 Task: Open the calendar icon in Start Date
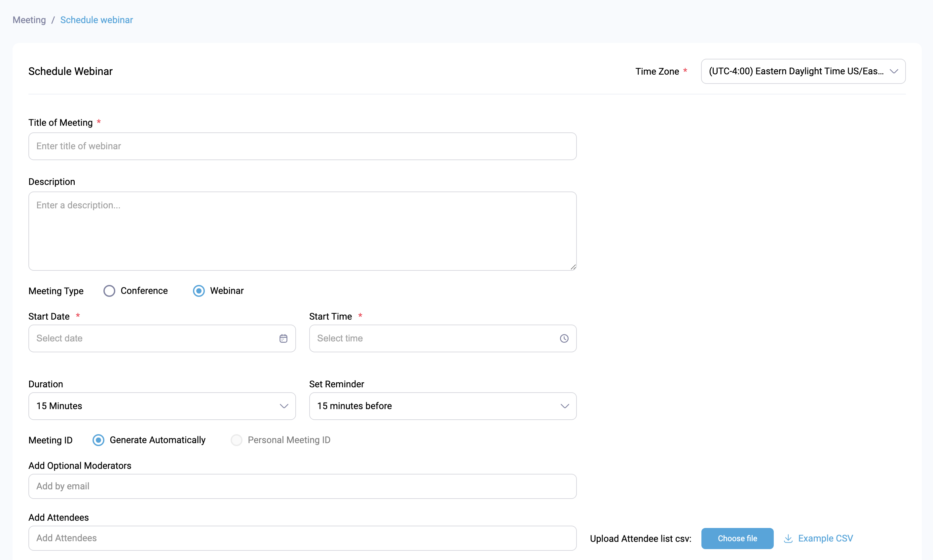tap(283, 338)
